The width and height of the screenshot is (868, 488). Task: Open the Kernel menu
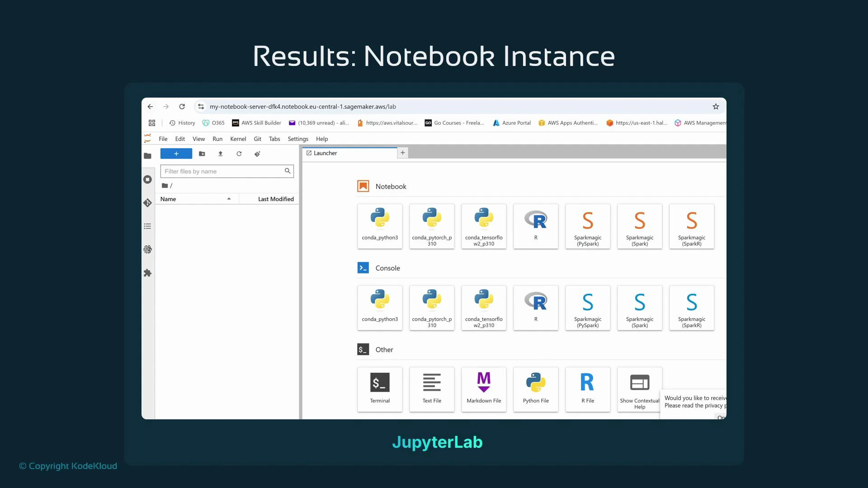pos(238,139)
